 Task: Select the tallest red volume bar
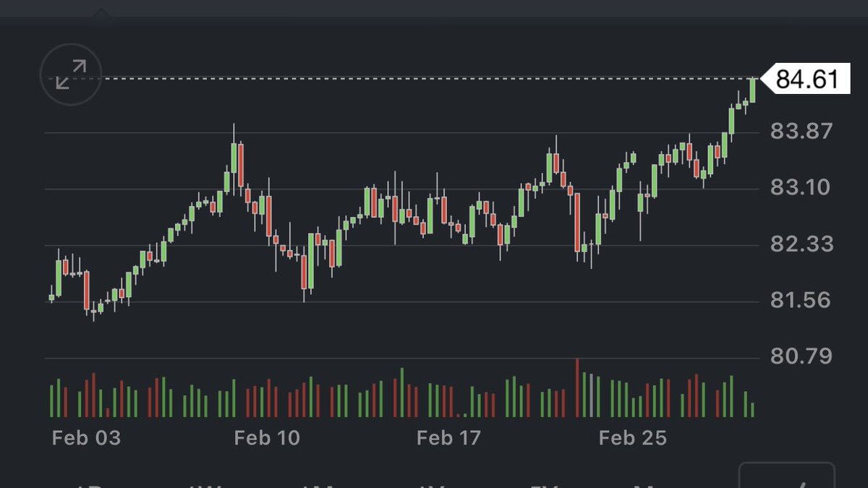(x=577, y=388)
